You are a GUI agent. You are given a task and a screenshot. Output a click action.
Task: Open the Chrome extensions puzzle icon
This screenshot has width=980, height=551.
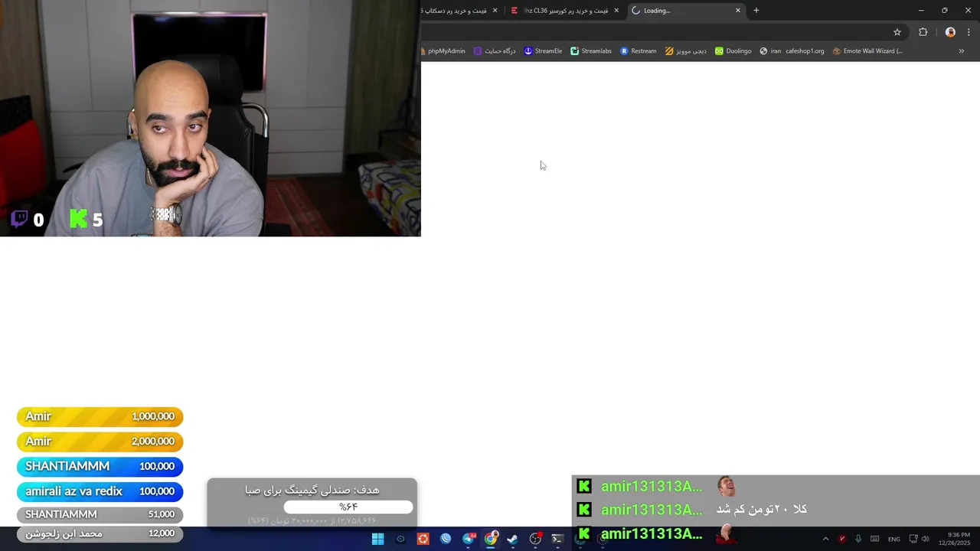coord(923,32)
